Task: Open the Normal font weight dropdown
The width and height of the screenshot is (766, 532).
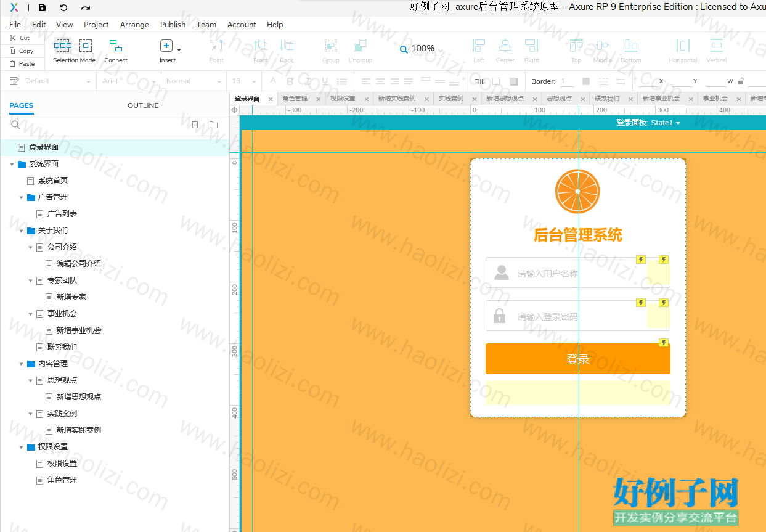Action: [194, 81]
